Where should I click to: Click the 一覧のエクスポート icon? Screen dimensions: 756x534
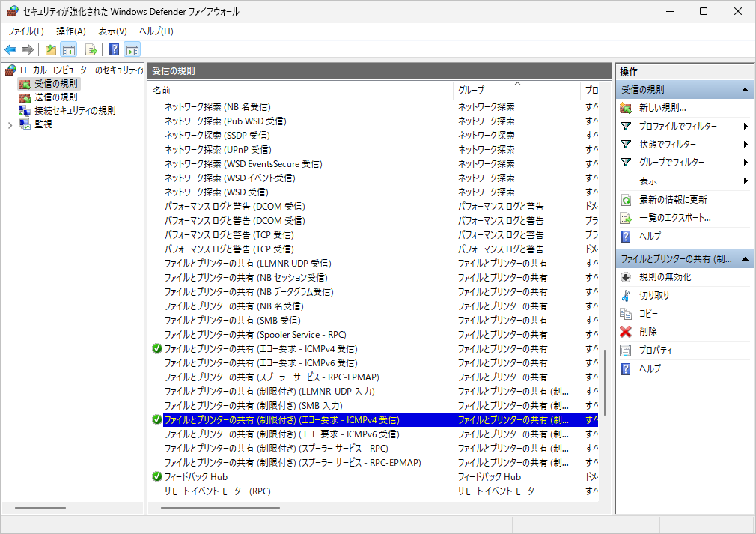[626, 218]
